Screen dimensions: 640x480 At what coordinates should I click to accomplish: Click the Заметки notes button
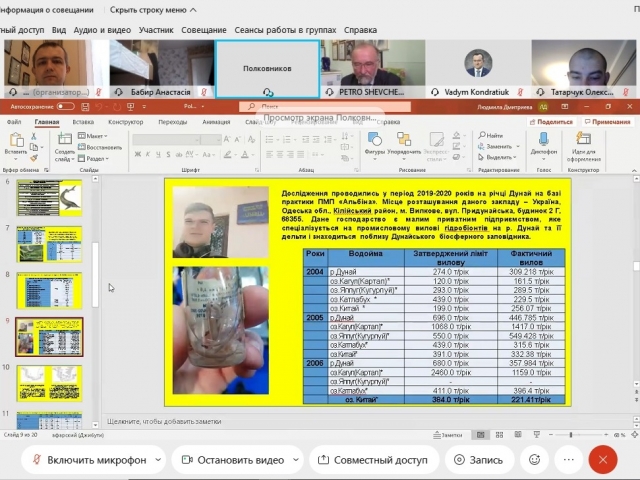[448, 435]
